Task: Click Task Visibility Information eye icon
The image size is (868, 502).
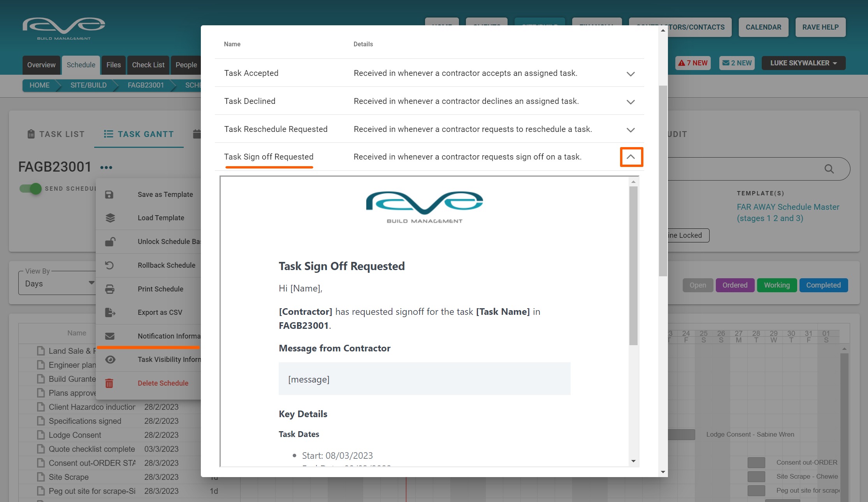Action: click(110, 360)
